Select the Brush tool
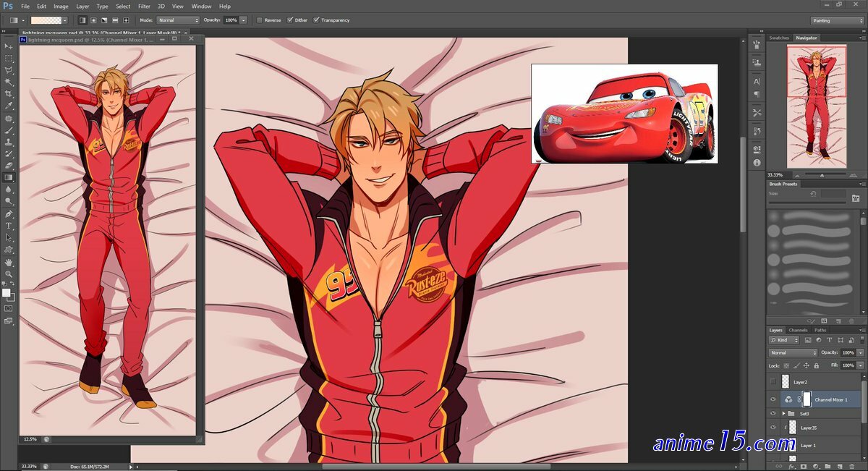The width and height of the screenshot is (868, 471). [x=9, y=130]
